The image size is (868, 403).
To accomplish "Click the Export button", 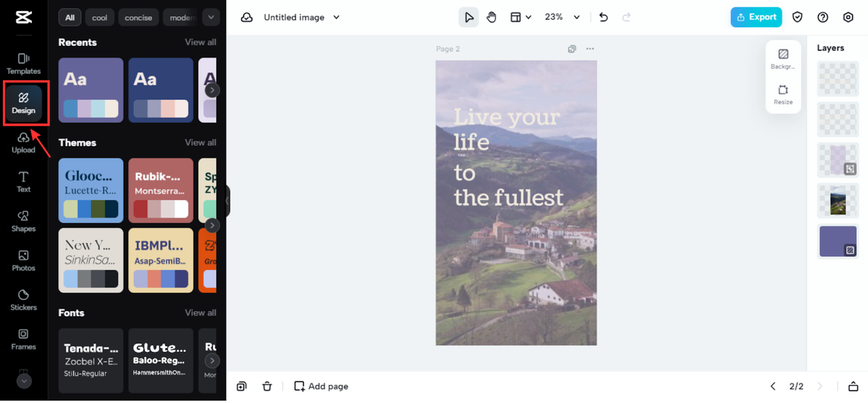I will (x=756, y=18).
